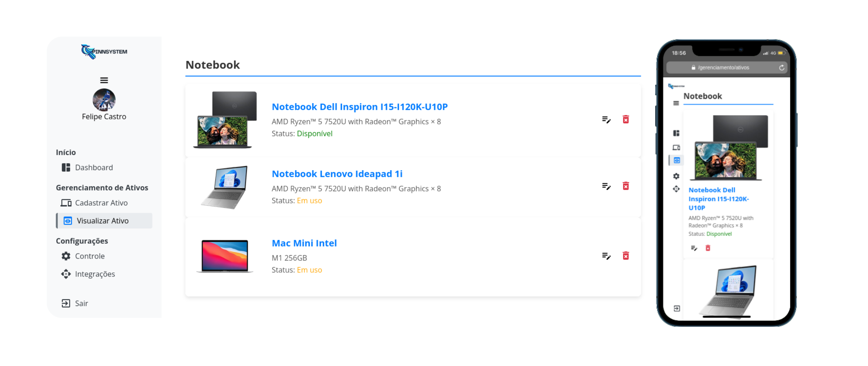Click Felipe Castro's profile avatar

tap(104, 100)
